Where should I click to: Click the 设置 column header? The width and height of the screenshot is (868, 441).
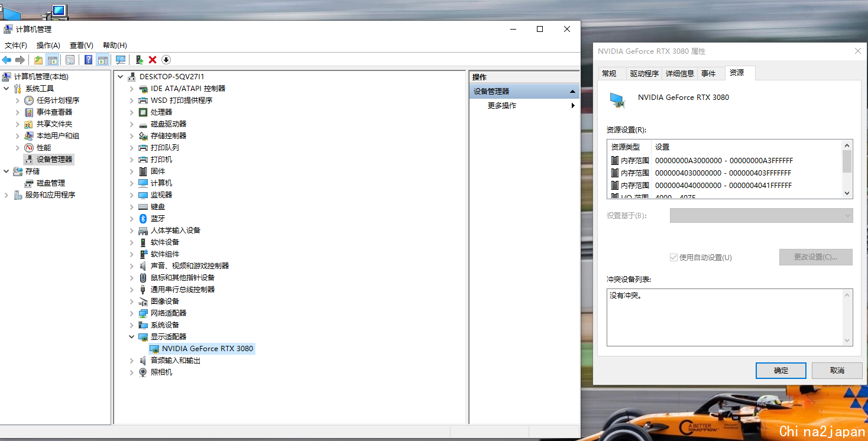coord(746,147)
